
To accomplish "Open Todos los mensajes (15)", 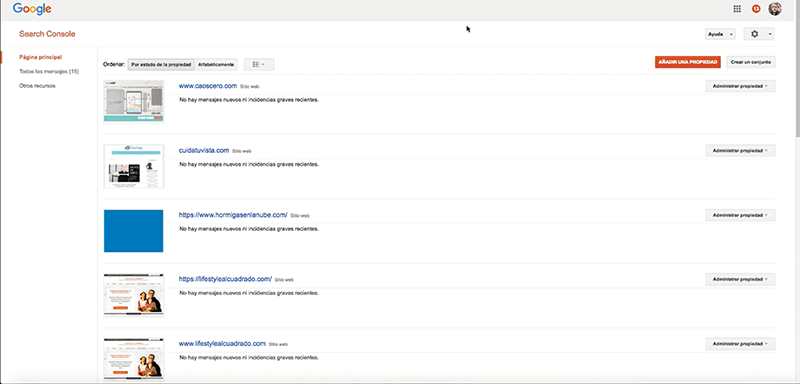I will pos(49,71).
